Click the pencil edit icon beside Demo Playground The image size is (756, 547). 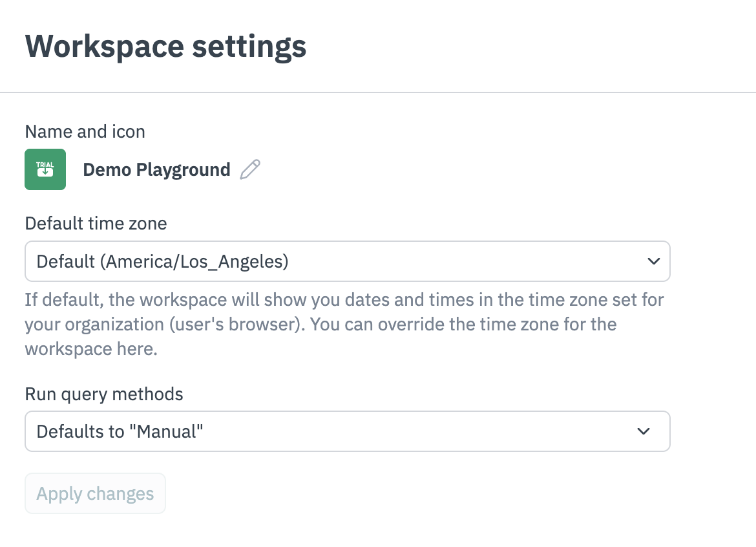250,169
